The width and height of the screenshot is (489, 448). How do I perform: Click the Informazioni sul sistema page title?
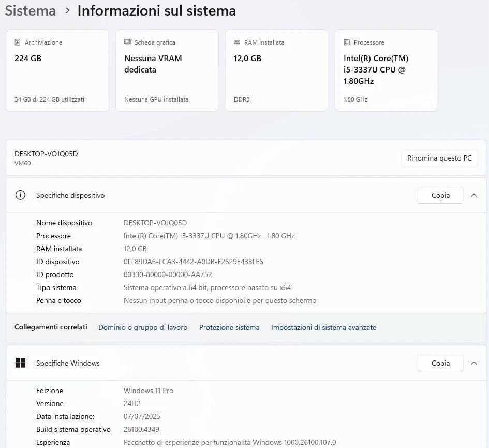pyautogui.click(x=157, y=10)
